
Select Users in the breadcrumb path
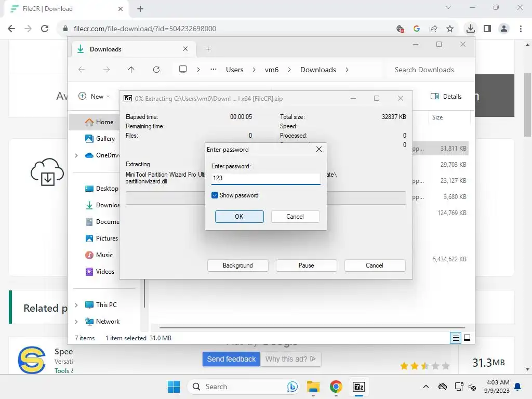pyautogui.click(x=235, y=70)
